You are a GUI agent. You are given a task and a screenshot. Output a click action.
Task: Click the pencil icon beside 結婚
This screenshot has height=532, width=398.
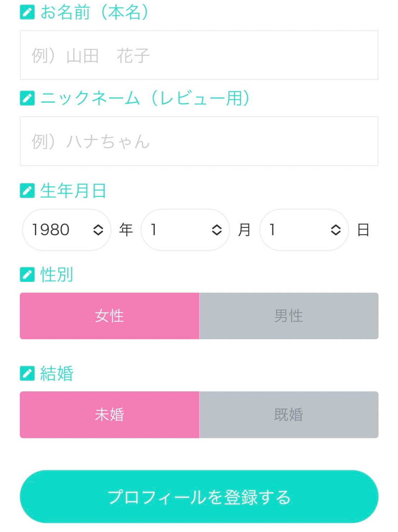[27, 373]
